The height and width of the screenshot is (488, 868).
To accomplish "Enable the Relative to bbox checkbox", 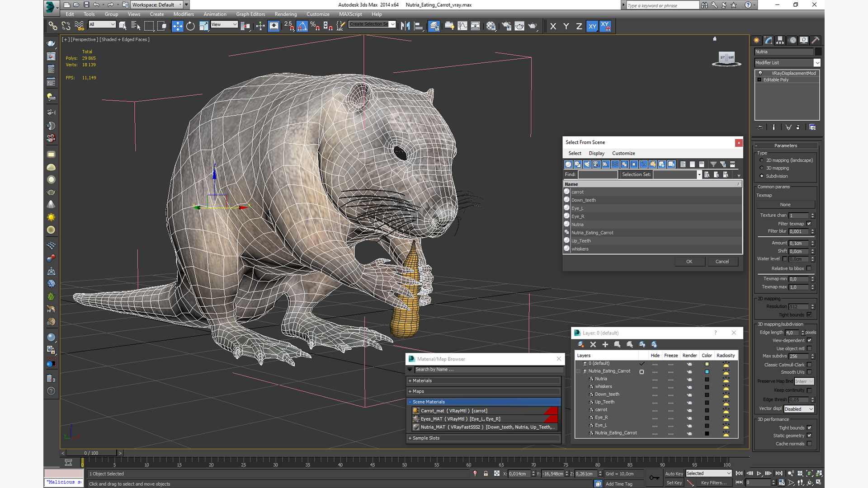I will coord(809,268).
